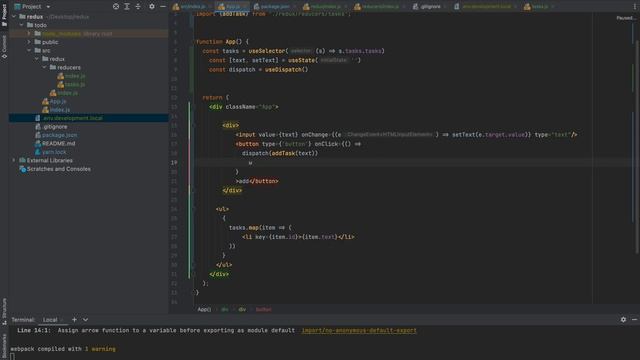This screenshot has width=640, height=360.
Task: Select index.js inside the reducers folder
Action: pos(75,76)
